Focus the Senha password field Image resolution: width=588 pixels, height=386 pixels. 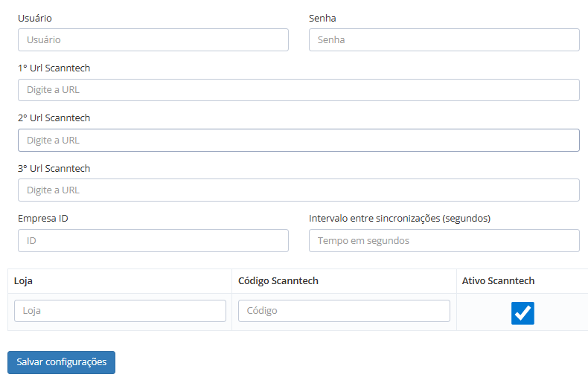pos(444,39)
